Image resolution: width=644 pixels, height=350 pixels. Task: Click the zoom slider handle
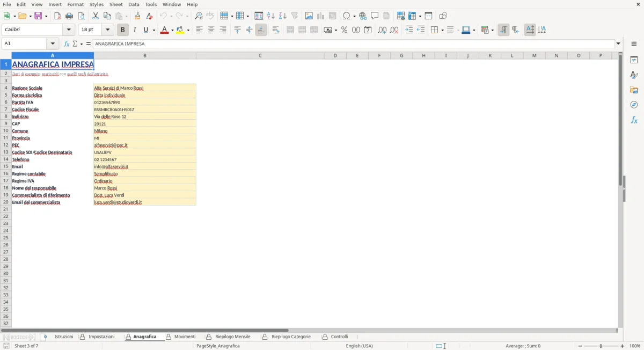click(601, 346)
